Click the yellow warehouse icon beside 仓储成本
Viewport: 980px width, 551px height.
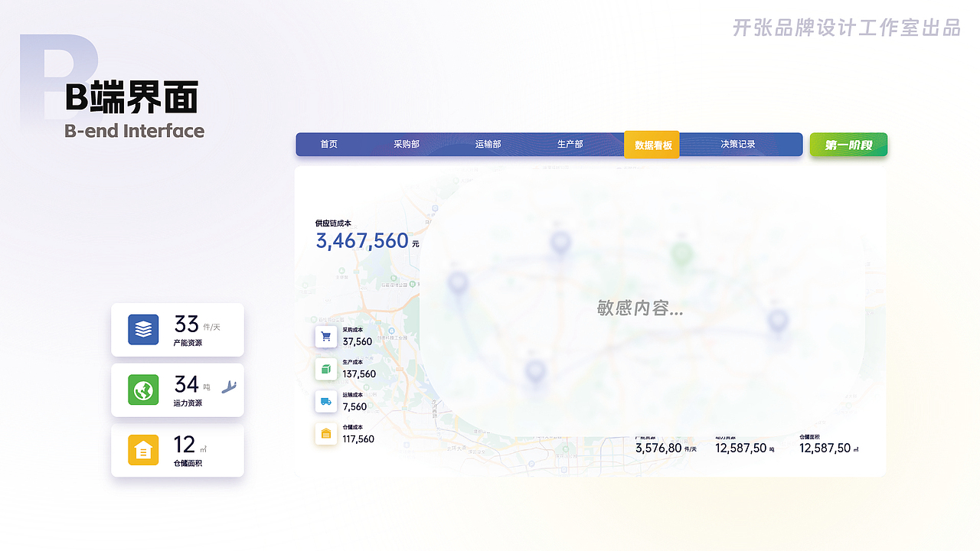coord(326,434)
